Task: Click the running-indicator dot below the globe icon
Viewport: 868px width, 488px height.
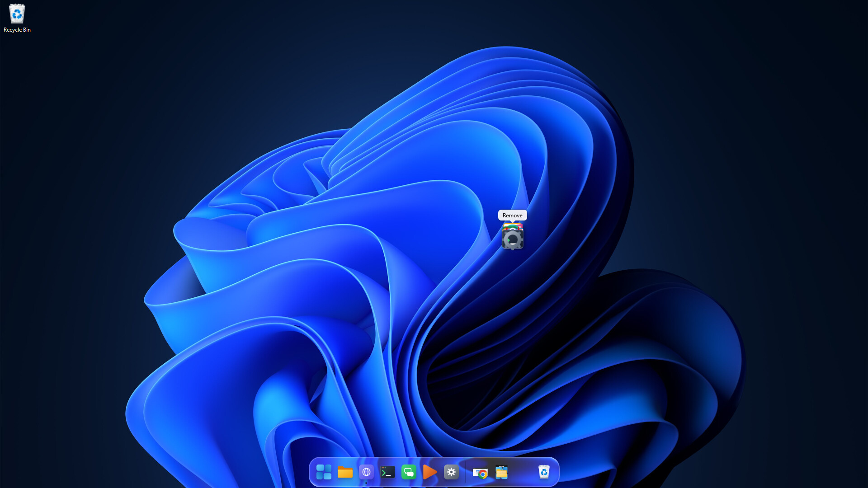Action: 366,483
